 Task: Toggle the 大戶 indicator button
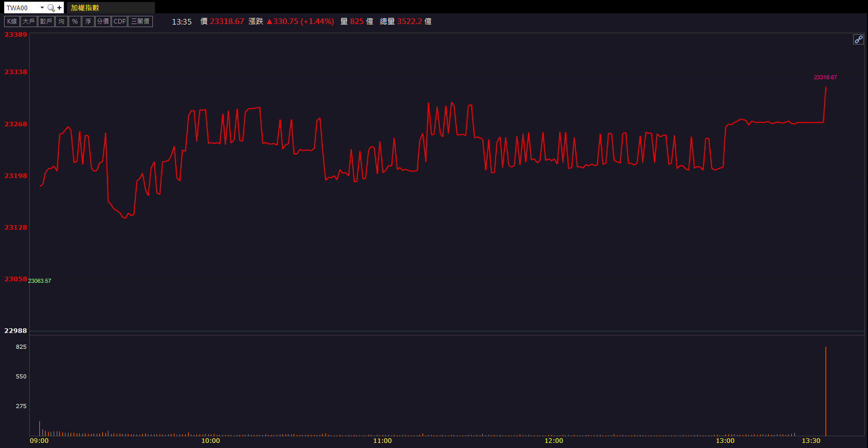tap(29, 21)
